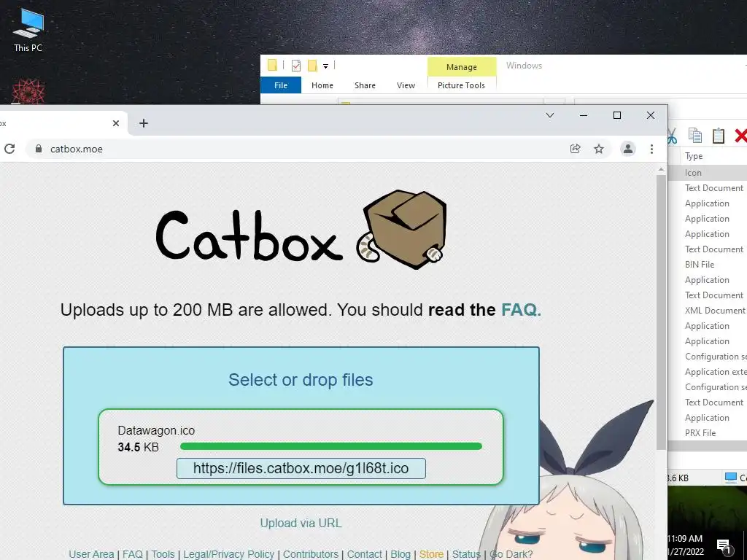
Task: Click the Paste clipboard icon in Explorer
Action: (x=719, y=136)
